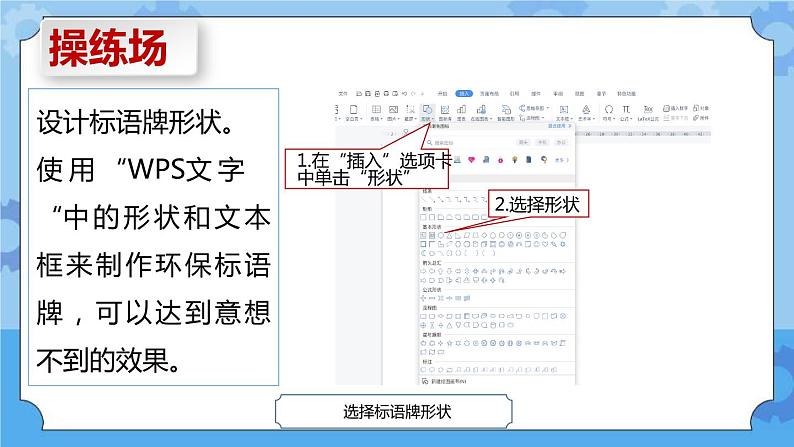Select the straight line shape

click(x=423, y=199)
